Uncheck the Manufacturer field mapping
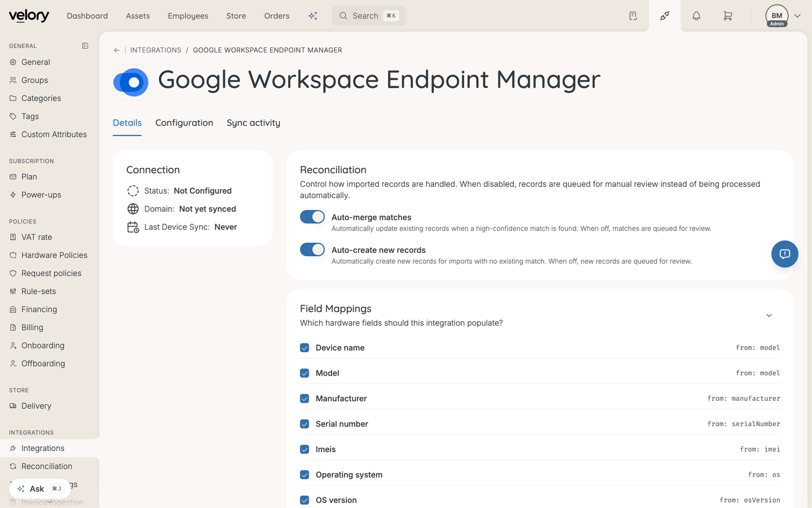 pyautogui.click(x=304, y=398)
